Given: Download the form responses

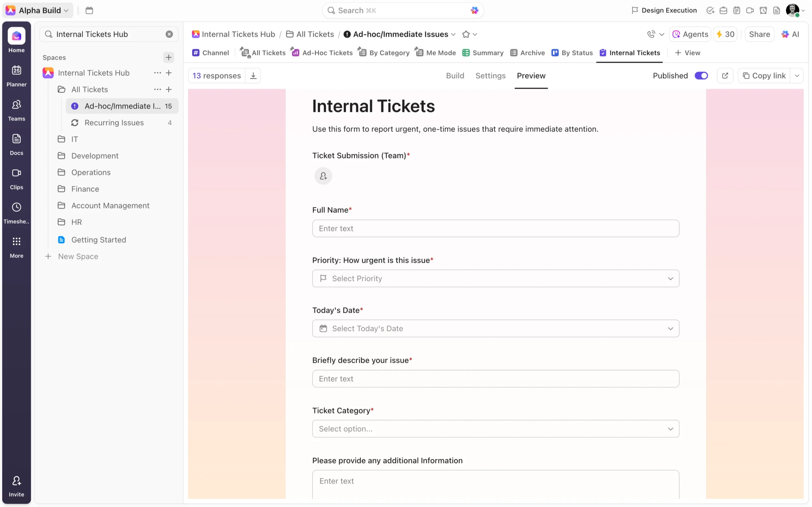Looking at the screenshot, I should 253,76.
